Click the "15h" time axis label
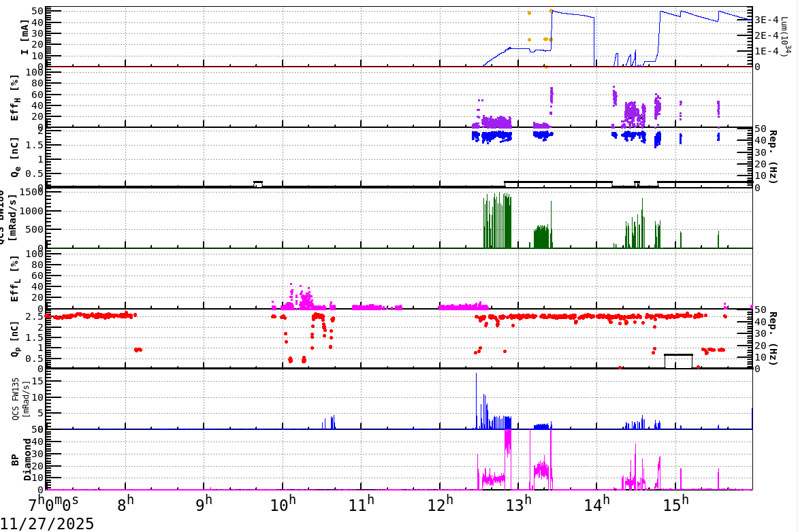 pos(677,505)
